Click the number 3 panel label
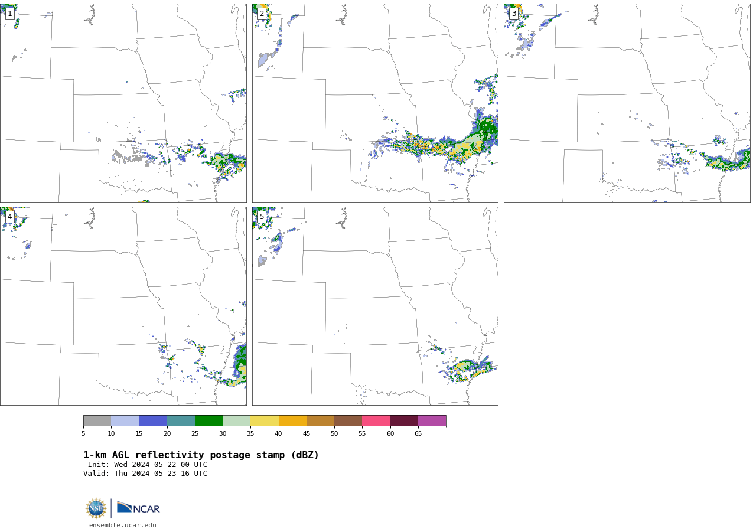This screenshot has height=532, width=756. [514, 14]
